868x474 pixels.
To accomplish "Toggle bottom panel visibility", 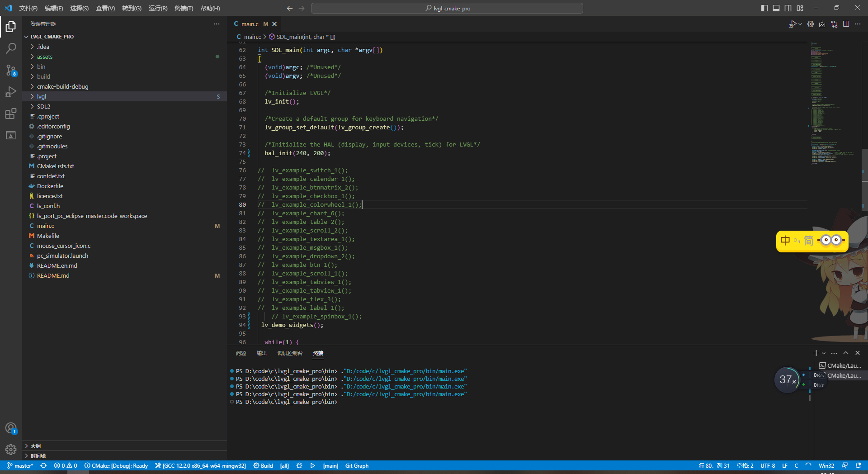I will pos(776,8).
